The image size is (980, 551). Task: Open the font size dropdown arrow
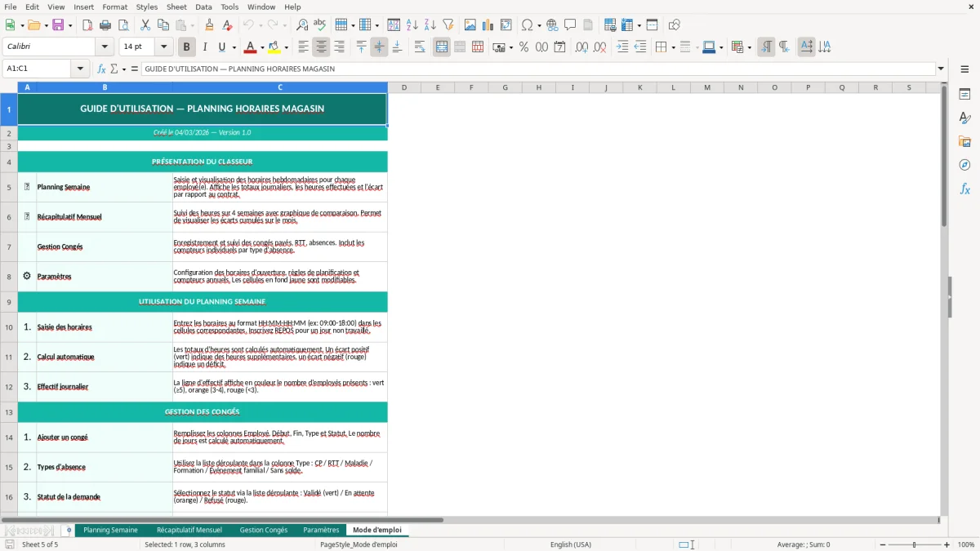pos(164,47)
